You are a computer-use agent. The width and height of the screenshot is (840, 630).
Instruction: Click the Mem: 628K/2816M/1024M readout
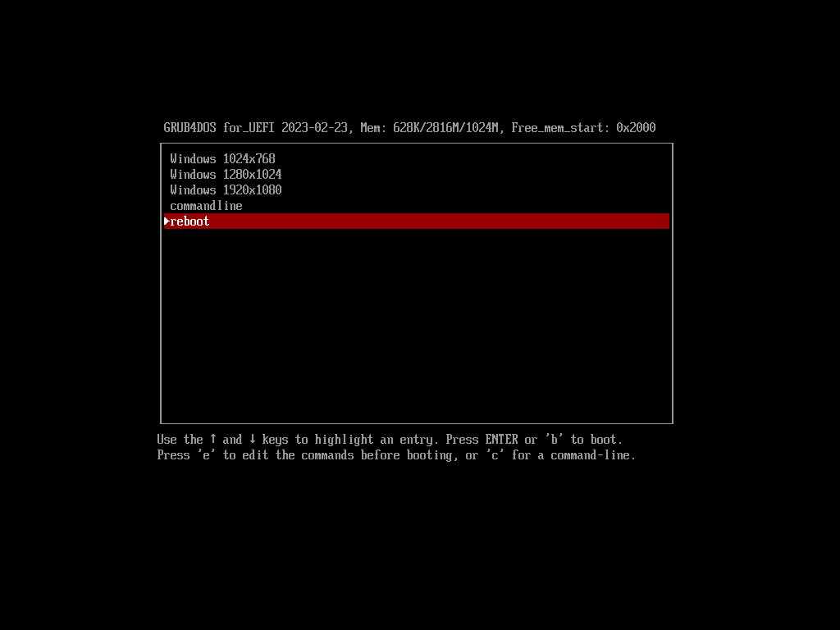pyautogui.click(x=429, y=128)
